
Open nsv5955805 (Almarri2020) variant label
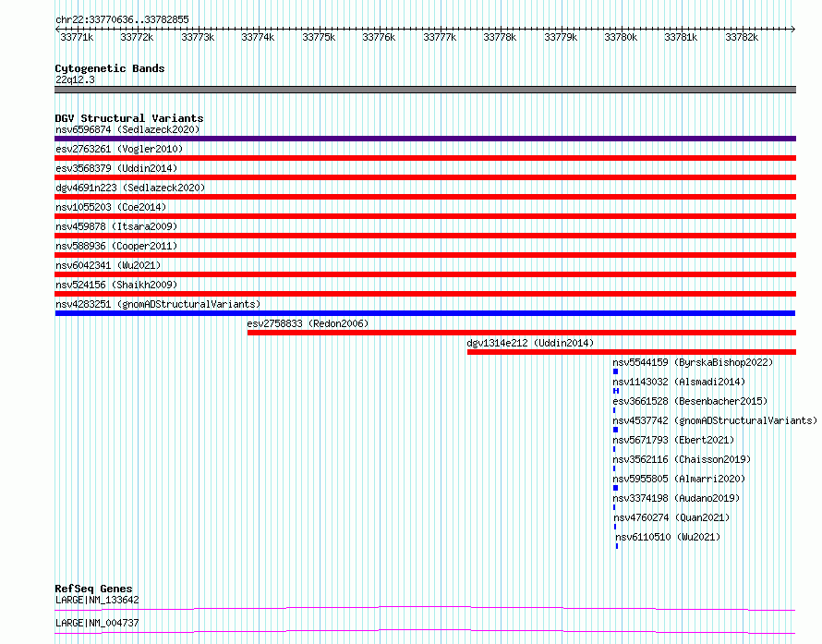(679, 479)
